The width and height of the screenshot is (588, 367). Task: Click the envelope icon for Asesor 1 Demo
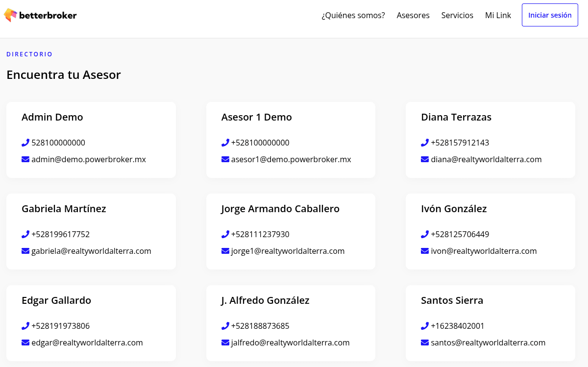(x=225, y=159)
